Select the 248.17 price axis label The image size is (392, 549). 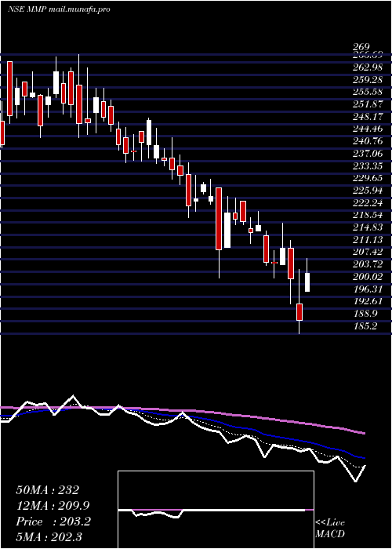[x=368, y=117]
